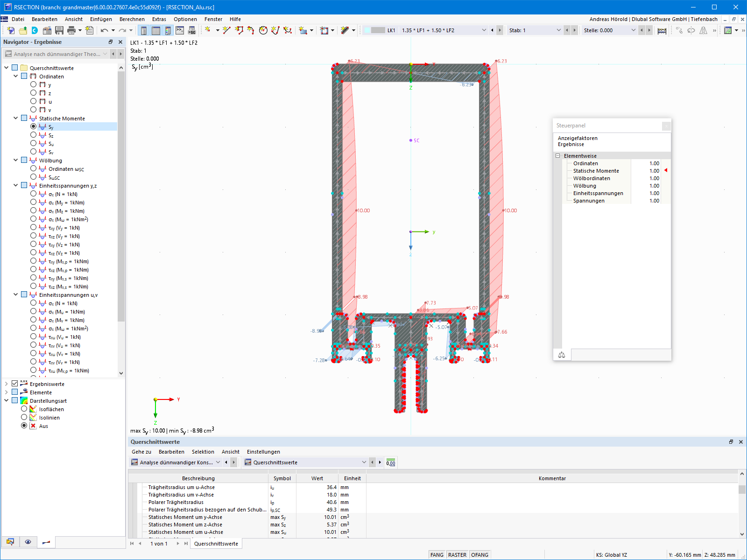Toggle the OFANG object snap button
Image resolution: width=747 pixels, height=560 pixels.
point(479,555)
